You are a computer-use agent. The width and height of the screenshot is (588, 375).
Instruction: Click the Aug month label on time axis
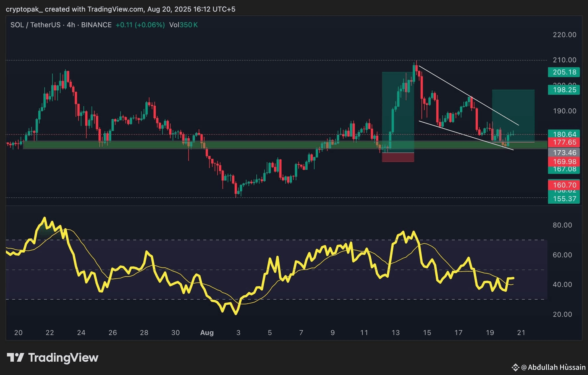pyautogui.click(x=207, y=333)
